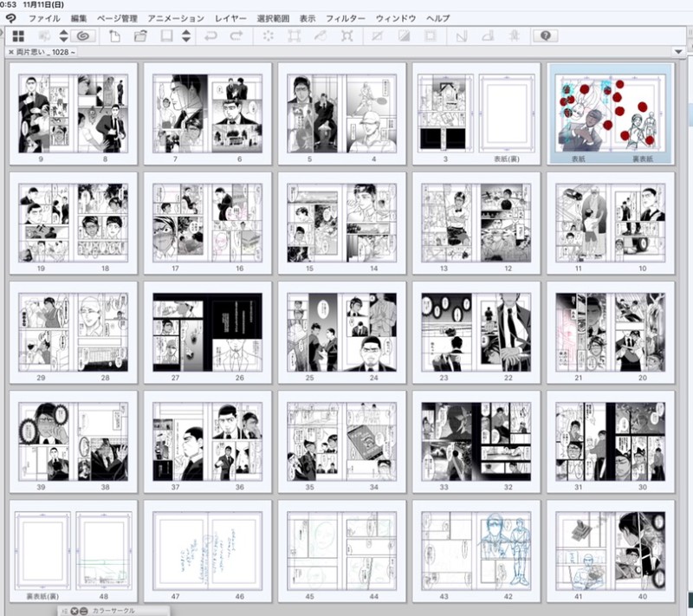Open the アニメーション menu

[176, 18]
